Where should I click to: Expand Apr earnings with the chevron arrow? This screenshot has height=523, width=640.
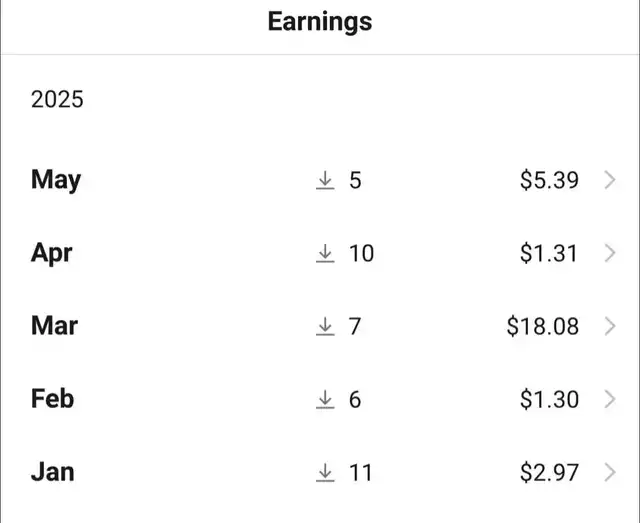click(611, 254)
